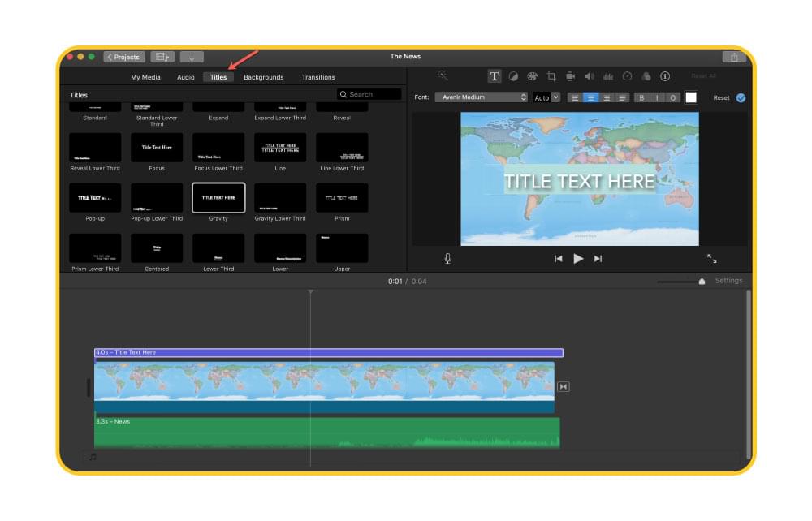Enter full screen playback mode

712,258
